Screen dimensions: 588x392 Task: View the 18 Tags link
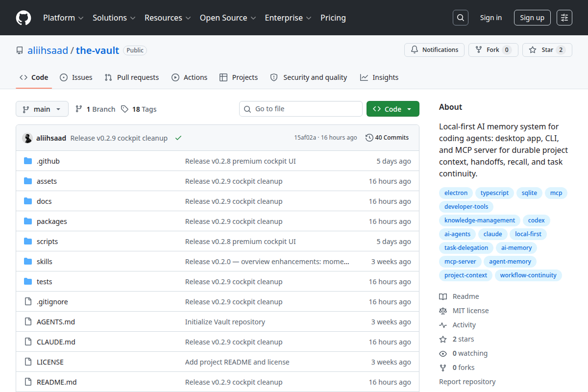[139, 109]
